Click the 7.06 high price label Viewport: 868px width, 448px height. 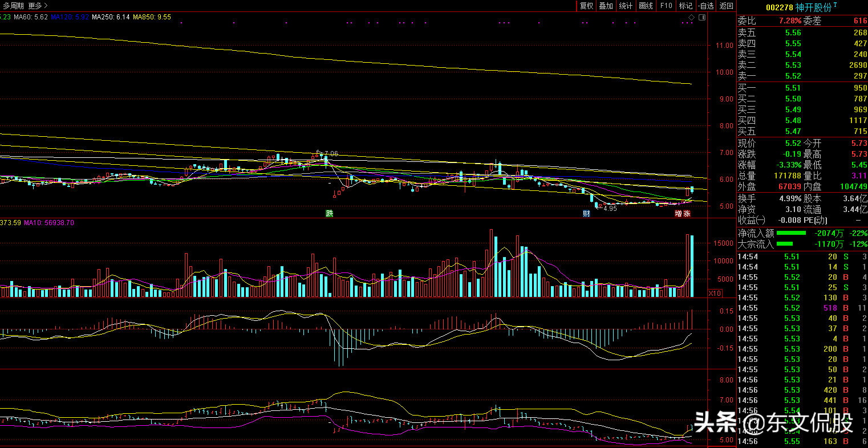pos(329,154)
